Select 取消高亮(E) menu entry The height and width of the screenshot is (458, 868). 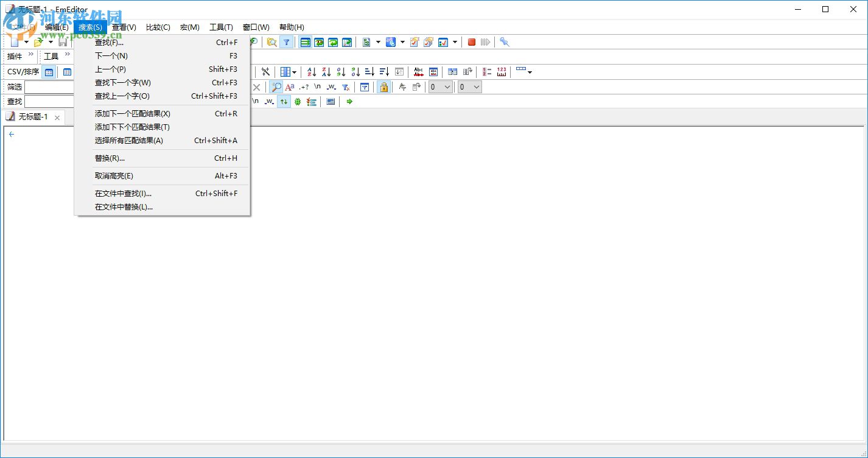click(162, 176)
